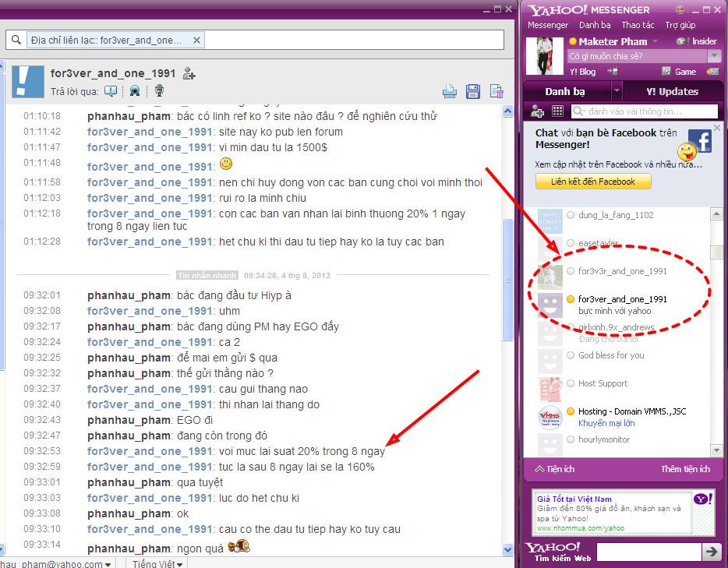Click the skin chooser icon in Messenger title bar
Viewport: 728px width, 568px height.
point(680,10)
